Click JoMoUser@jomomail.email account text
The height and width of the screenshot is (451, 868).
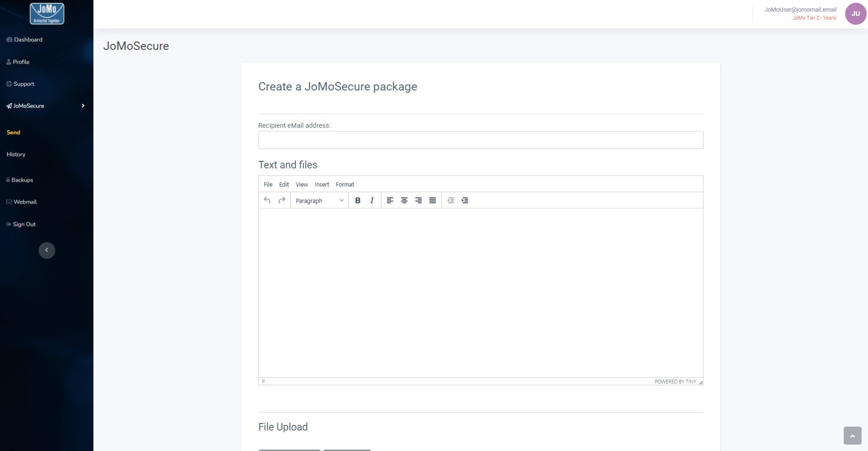click(x=800, y=9)
